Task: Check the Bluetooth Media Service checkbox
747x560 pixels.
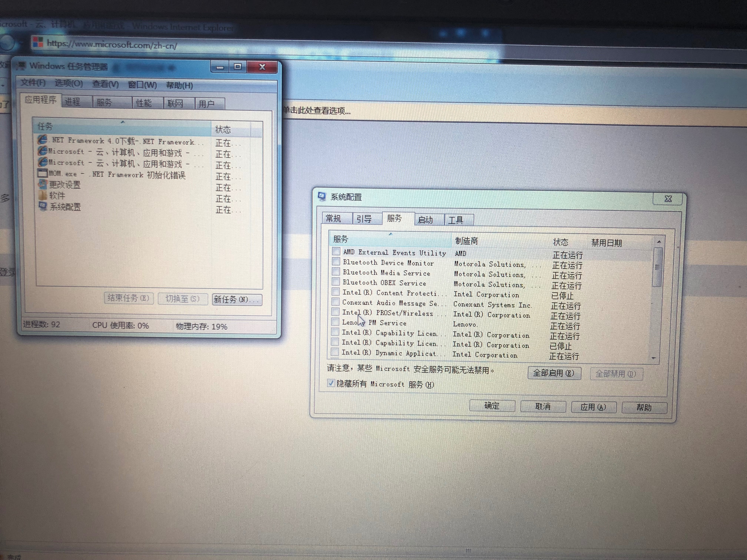Action: [336, 271]
